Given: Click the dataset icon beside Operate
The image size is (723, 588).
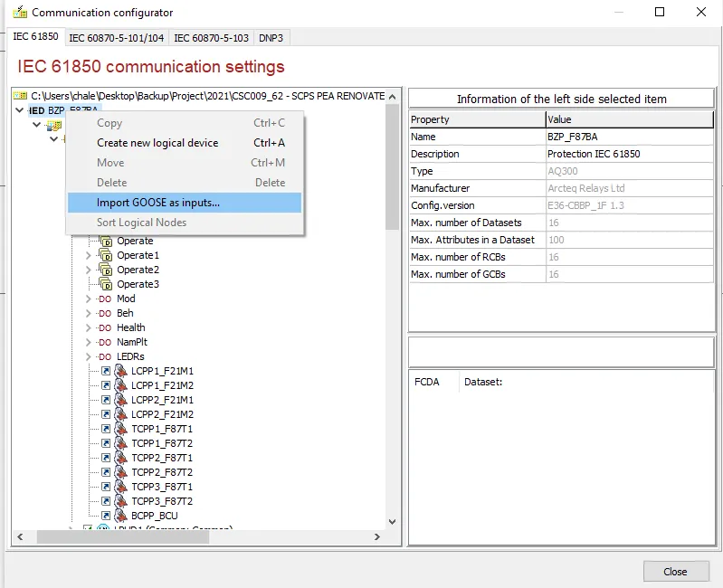Looking at the screenshot, I should tap(106, 241).
